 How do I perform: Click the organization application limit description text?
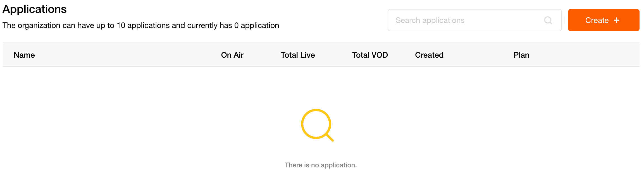(x=141, y=25)
